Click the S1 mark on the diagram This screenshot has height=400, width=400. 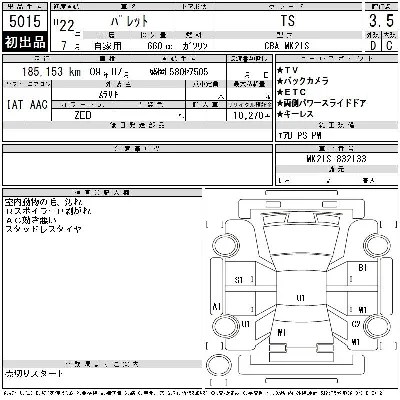239,280
